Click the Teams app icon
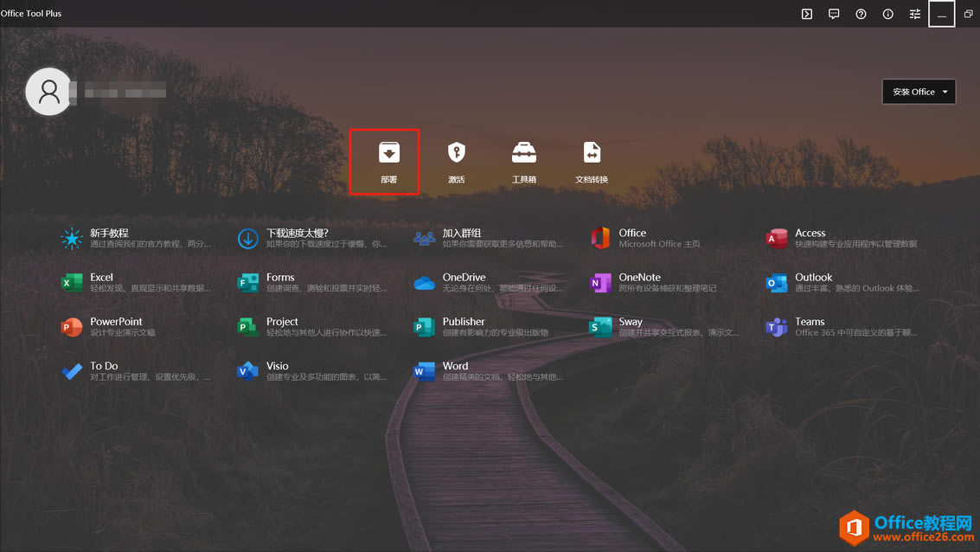This screenshot has height=552, width=980. coord(777,327)
